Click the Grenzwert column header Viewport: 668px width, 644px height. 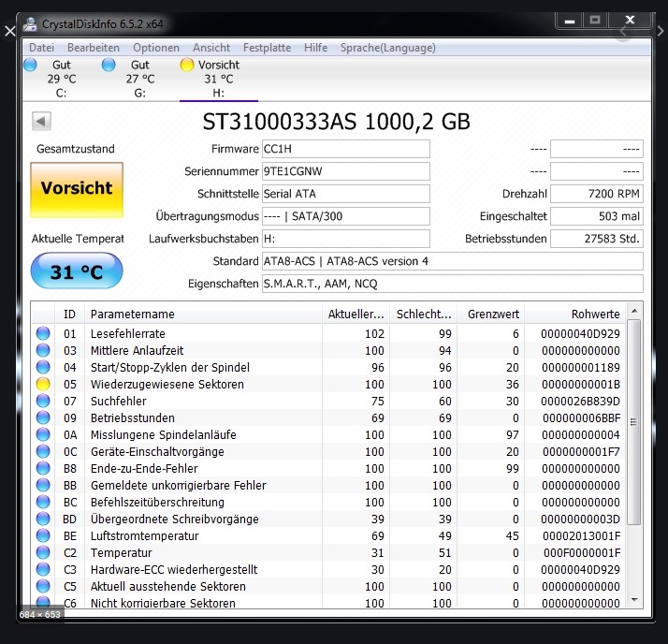coord(491,315)
